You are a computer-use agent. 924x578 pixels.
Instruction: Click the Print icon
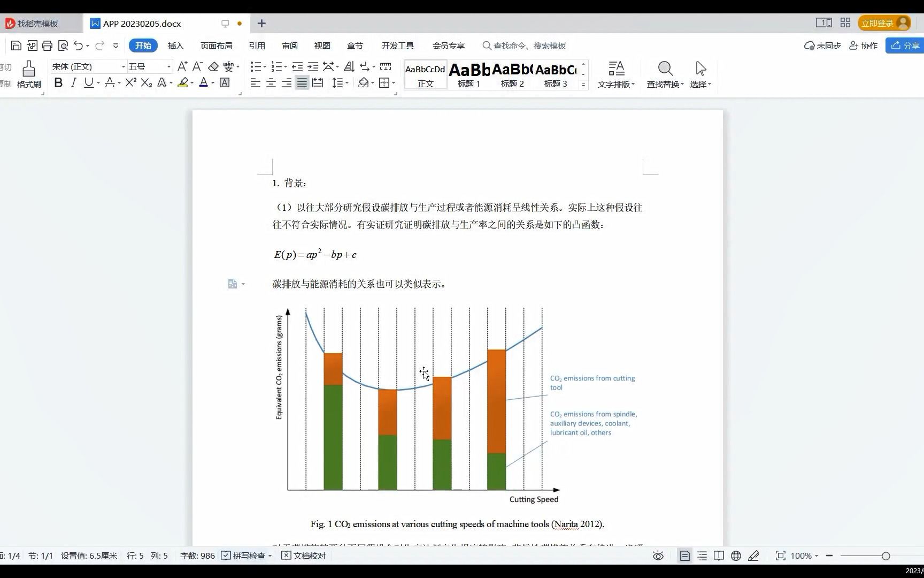(47, 45)
